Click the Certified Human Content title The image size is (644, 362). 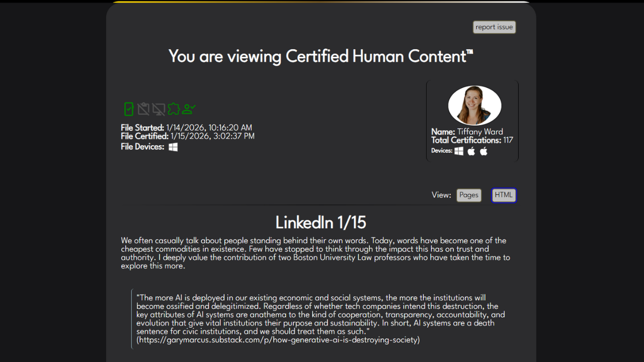(321, 56)
